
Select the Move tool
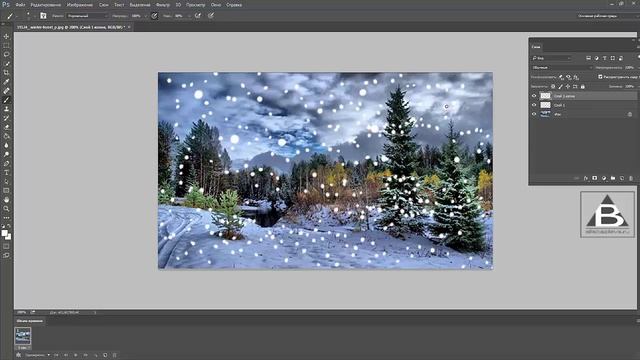pos(6,37)
